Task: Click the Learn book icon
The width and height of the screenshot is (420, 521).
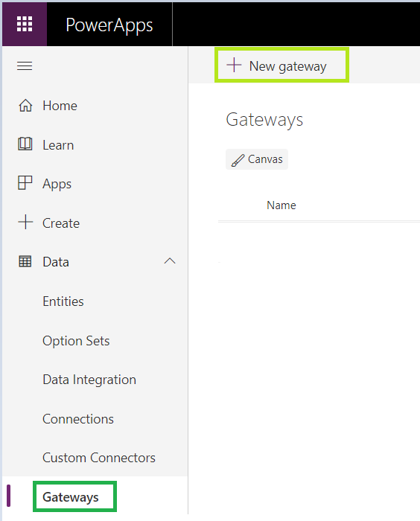Action: [25, 144]
